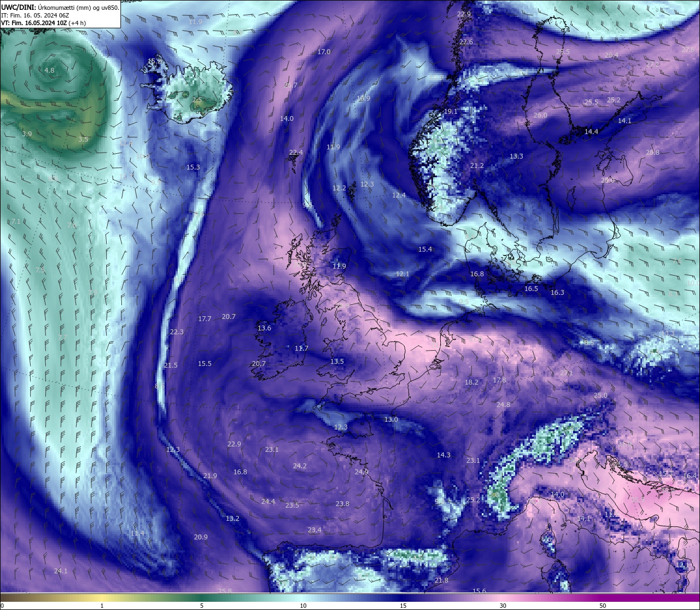This screenshot has width=700, height=610.
Task: Click the map value '22.6'
Action: click(466, 42)
